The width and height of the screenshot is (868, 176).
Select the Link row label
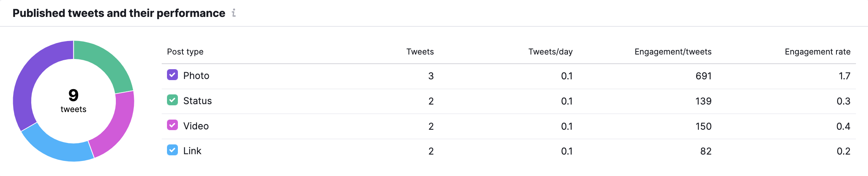[192, 151]
